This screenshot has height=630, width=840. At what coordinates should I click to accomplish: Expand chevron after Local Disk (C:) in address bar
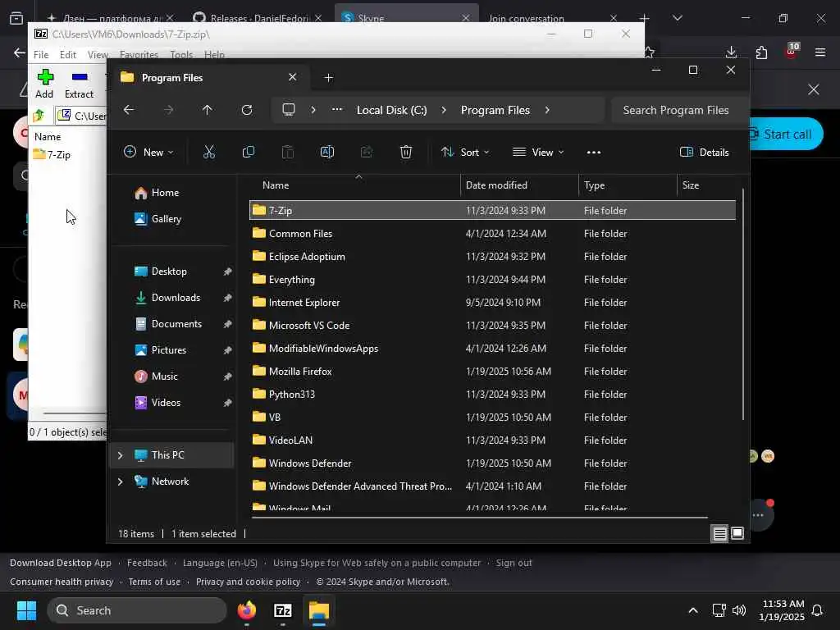pyautogui.click(x=444, y=110)
